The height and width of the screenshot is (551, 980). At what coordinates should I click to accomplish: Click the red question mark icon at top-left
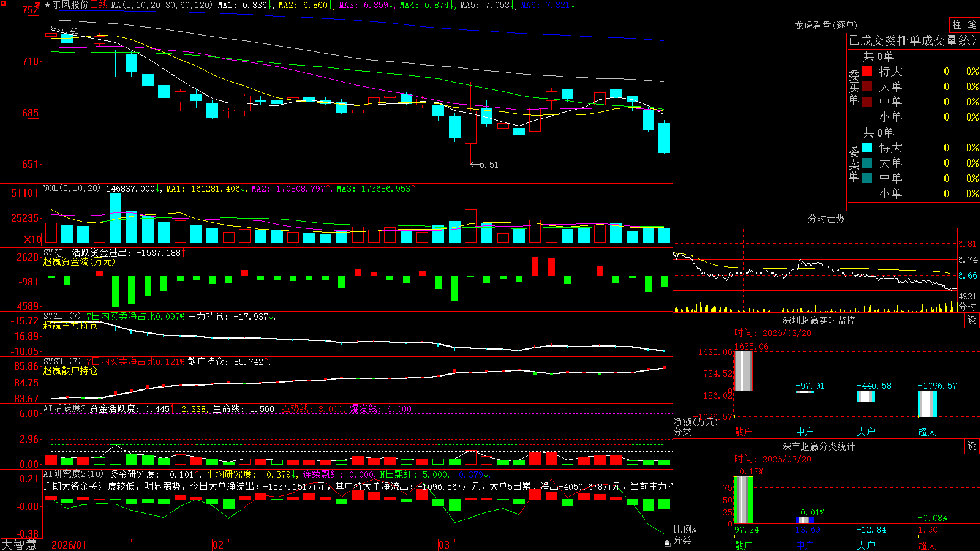coord(37,6)
